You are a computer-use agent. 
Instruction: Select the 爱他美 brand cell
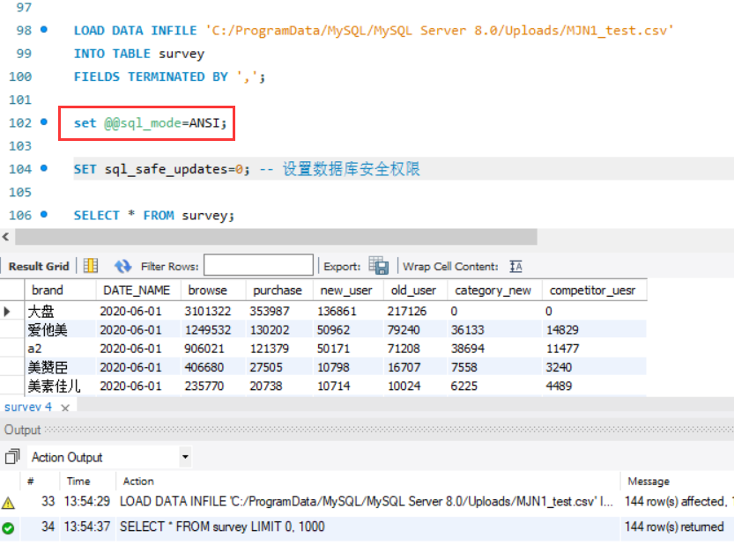[60, 330]
